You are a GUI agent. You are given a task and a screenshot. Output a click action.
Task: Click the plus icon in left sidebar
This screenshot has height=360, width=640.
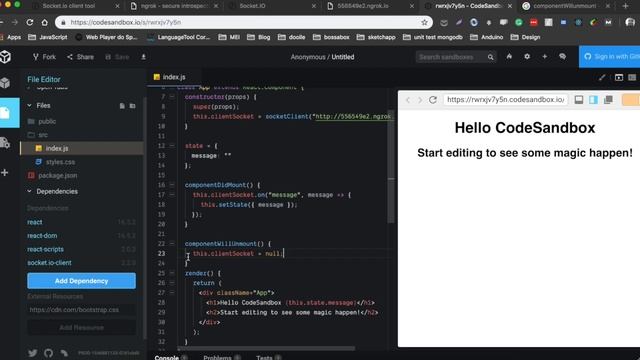pos(4,173)
